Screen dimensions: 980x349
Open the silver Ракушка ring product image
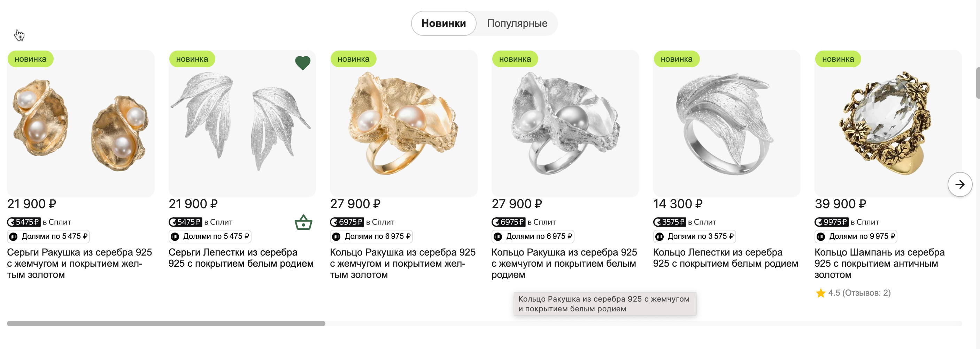pos(565,124)
